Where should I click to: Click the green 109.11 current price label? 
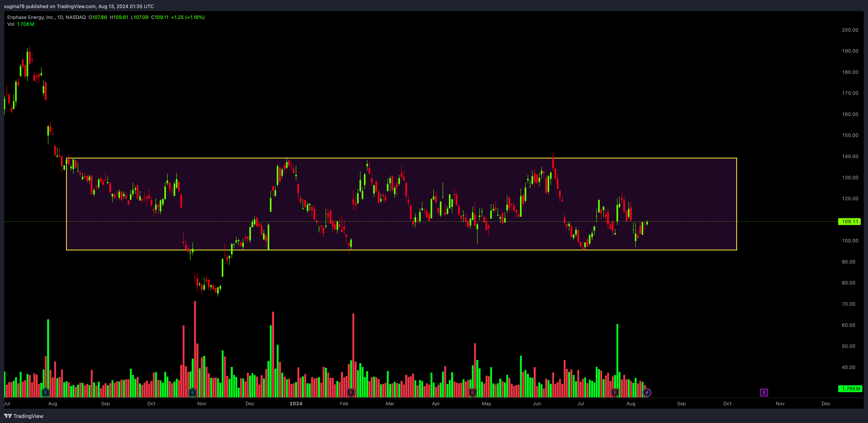click(849, 222)
